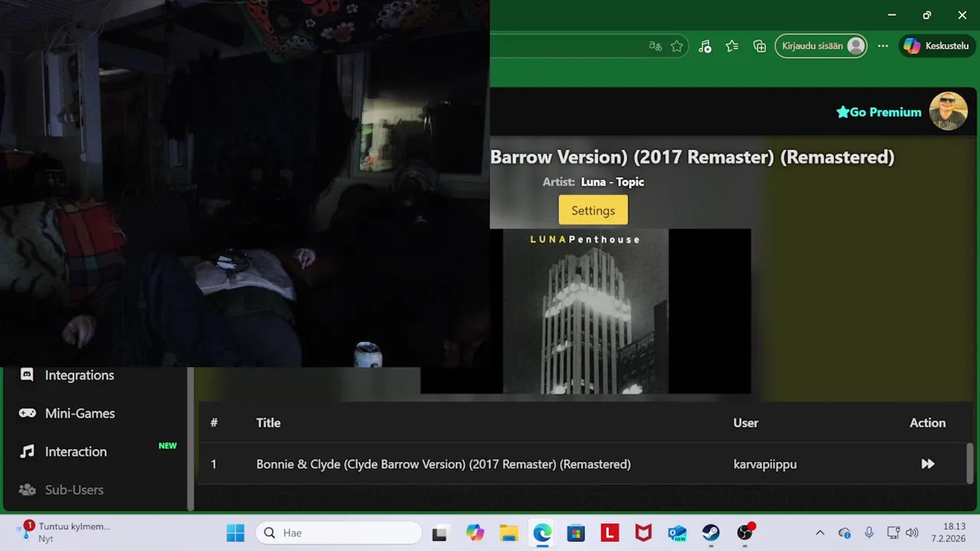This screenshot has height=551, width=980.
Task: Open Copilot Keskustelu button
Action: click(937, 46)
